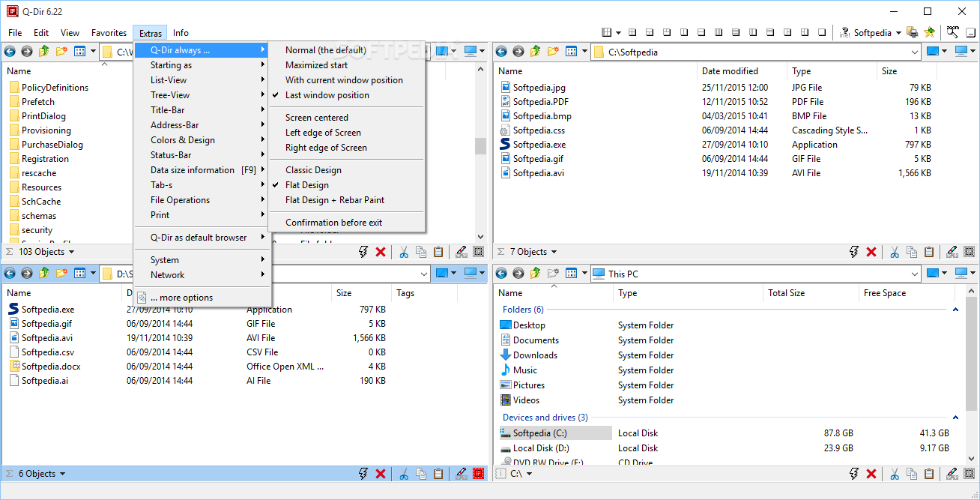The height and width of the screenshot is (500, 980).
Task: Select Softpedia.PDF in top-right pane
Action: coord(542,102)
